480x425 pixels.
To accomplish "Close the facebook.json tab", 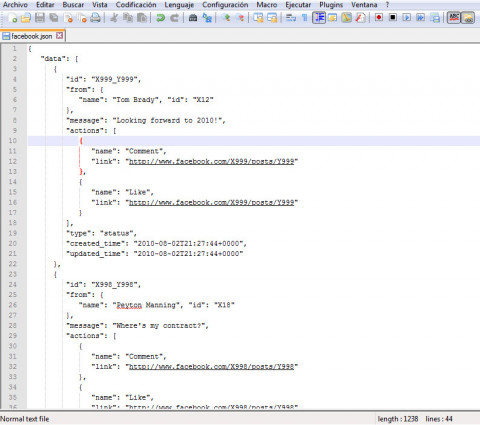I will pos(59,35).
